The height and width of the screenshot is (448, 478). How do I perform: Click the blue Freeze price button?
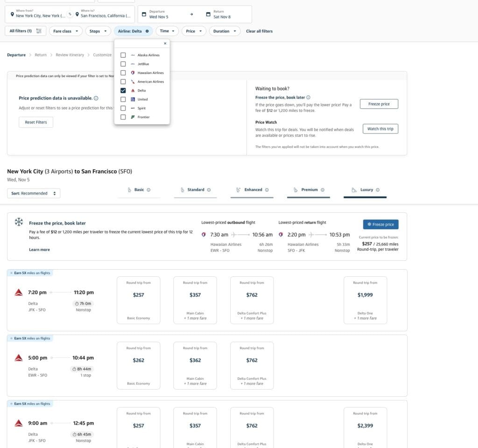(x=381, y=224)
